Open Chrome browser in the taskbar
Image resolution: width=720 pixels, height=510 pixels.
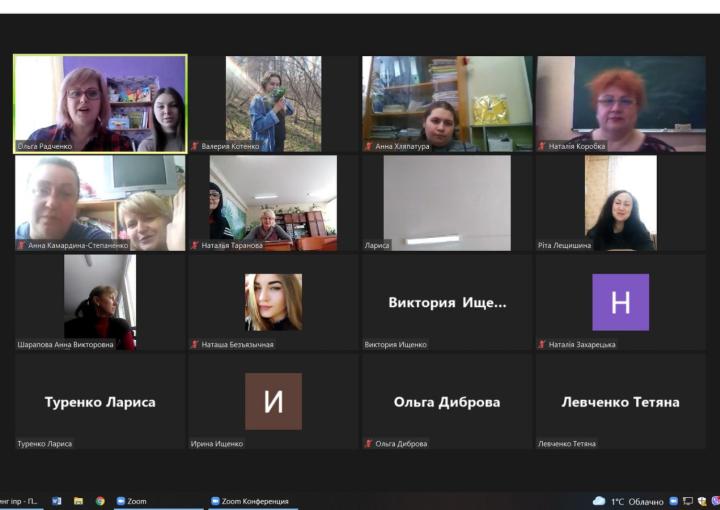pyautogui.click(x=100, y=501)
